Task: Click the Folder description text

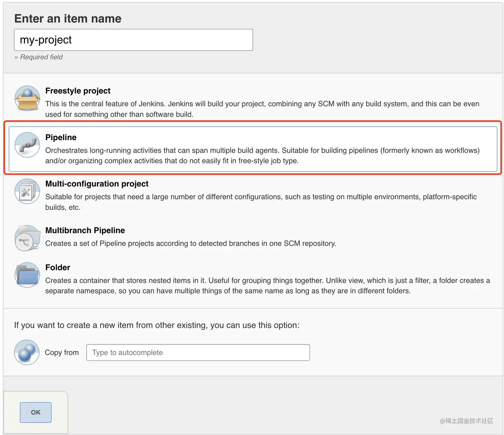Action: click(x=267, y=286)
